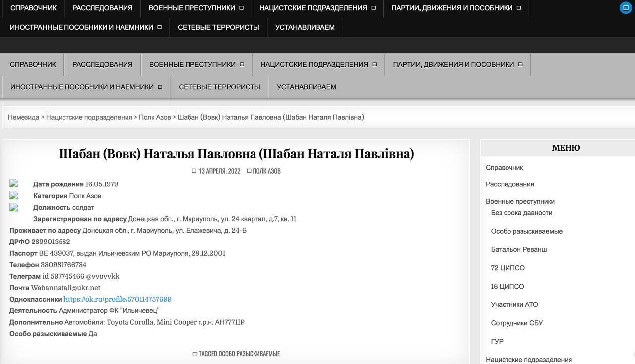
Task: Click the blue circular icon at top right
Action: pos(626,8)
